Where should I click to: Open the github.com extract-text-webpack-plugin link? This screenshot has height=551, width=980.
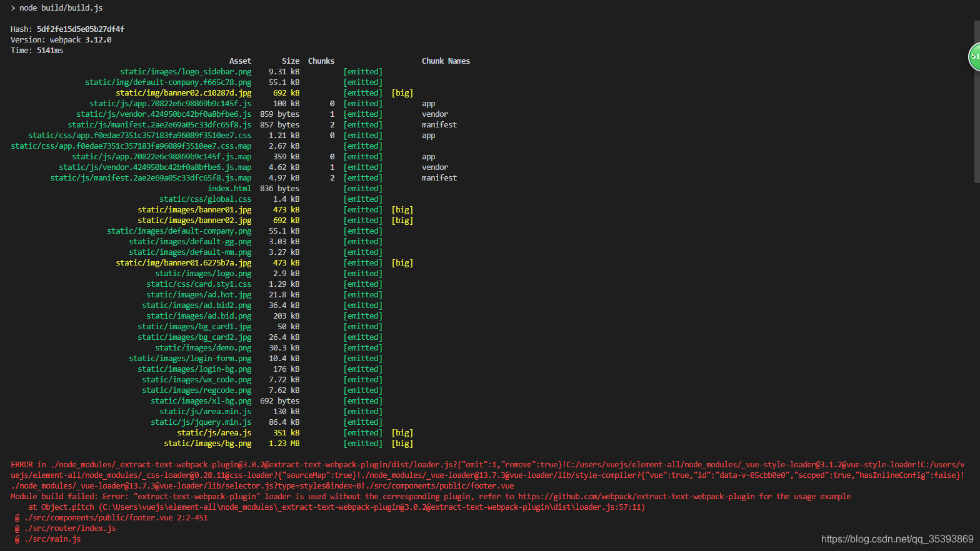click(636, 497)
